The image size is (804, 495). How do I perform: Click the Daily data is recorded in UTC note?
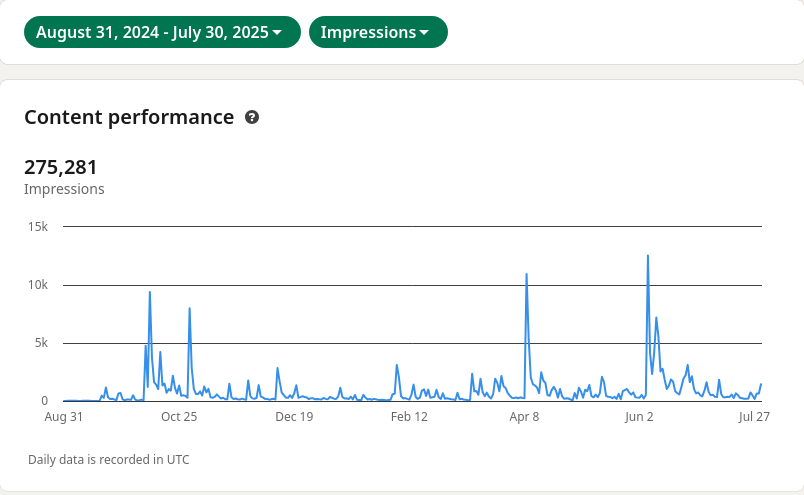tap(109, 460)
